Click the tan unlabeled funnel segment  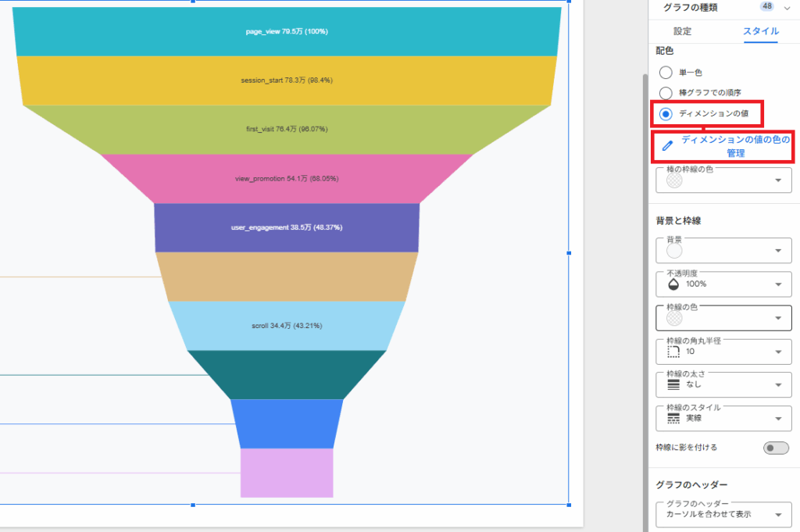pos(287,277)
